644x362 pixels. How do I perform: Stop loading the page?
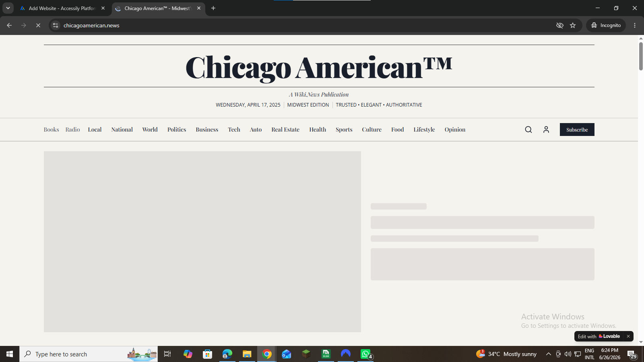[x=38, y=25]
